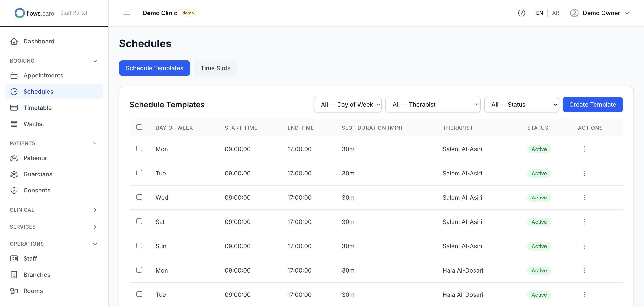Open actions menu for the Wed row
Image resolution: width=644 pixels, height=307 pixels.
(585, 198)
